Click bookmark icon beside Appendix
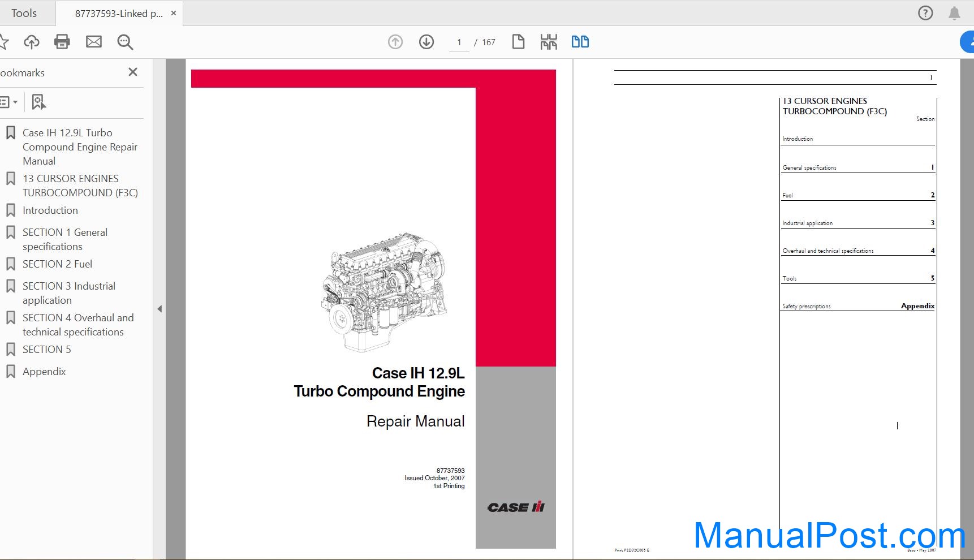The width and height of the screenshot is (974, 560). (11, 372)
